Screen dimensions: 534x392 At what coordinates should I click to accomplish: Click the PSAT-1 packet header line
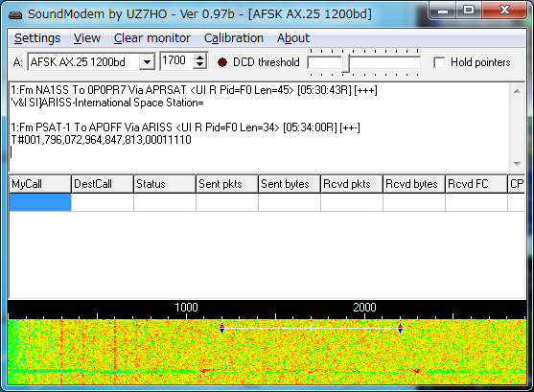coord(186,127)
